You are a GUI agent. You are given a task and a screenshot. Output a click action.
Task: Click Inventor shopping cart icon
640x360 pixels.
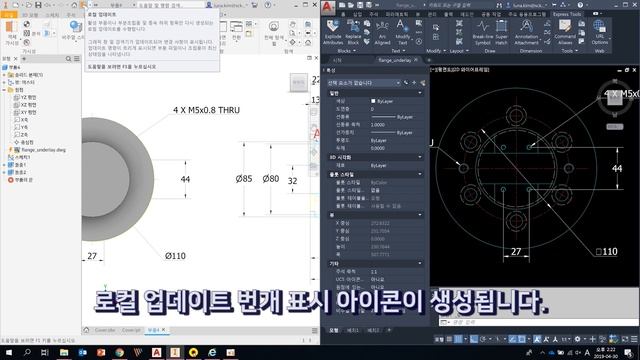click(254, 5)
